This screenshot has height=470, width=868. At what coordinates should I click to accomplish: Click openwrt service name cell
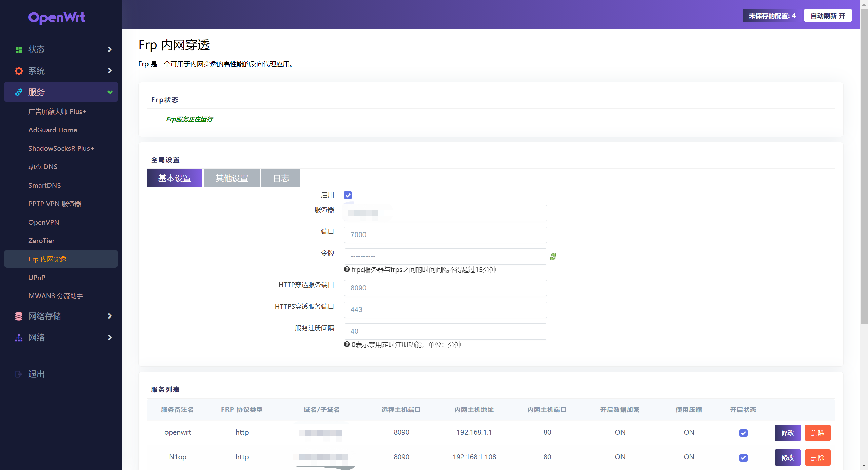178,432
